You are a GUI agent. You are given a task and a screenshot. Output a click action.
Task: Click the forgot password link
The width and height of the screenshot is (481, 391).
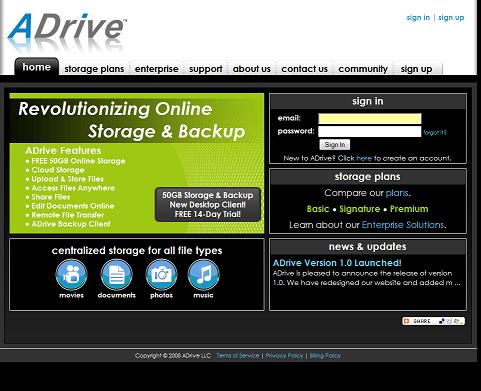[x=435, y=132]
